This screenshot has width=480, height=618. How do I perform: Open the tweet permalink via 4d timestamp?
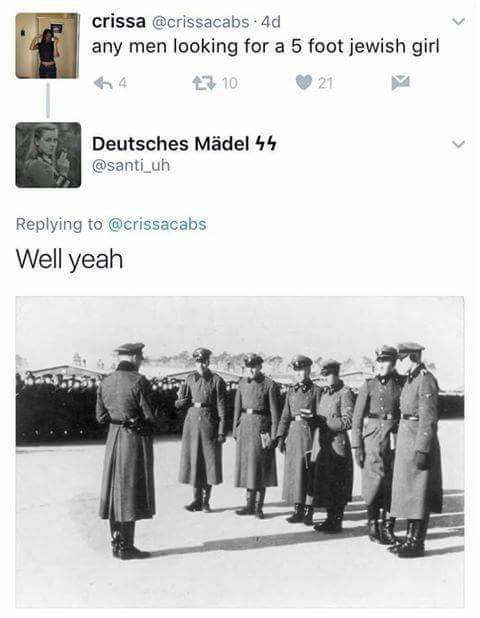coord(271,22)
